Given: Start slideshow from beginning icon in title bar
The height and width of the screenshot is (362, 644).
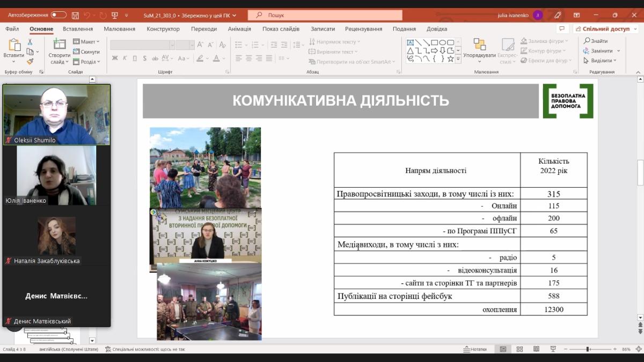Looking at the screenshot, I should (x=114, y=15).
